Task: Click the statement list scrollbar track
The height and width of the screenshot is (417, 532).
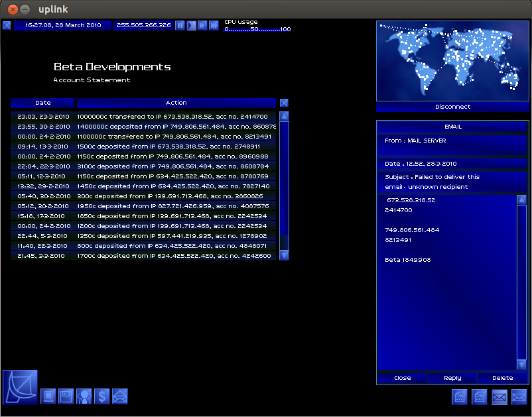Action: [x=284, y=186]
